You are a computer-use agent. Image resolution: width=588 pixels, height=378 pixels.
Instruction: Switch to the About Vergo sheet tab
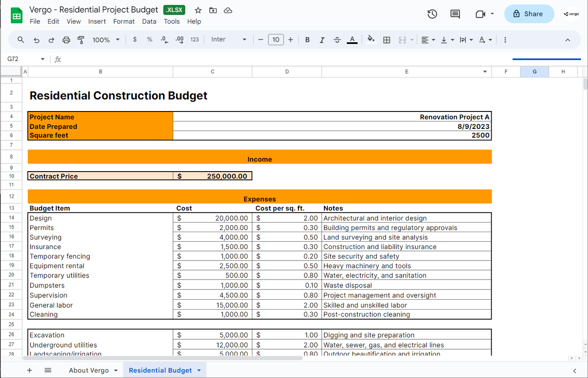tap(89, 370)
